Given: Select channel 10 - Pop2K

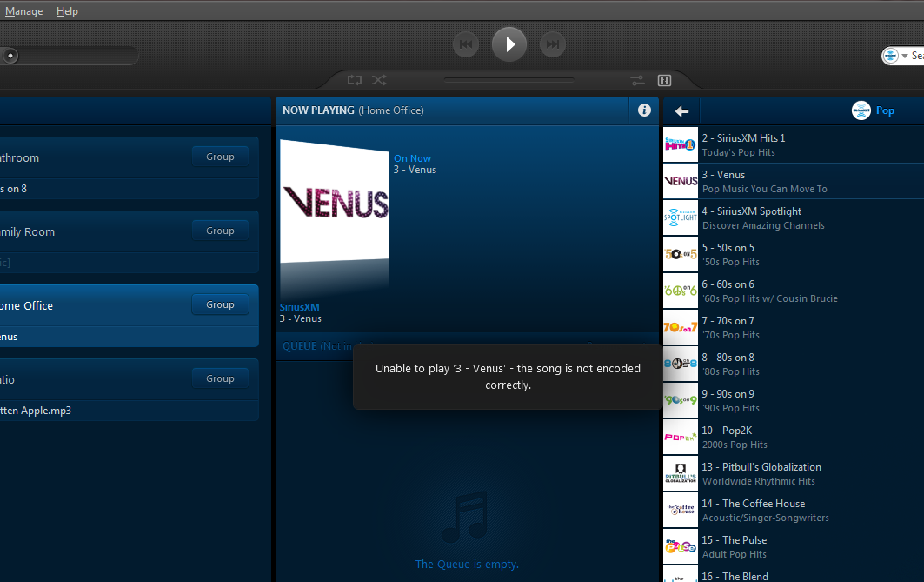Looking at the screenshot, I should (x=793, y=437).
